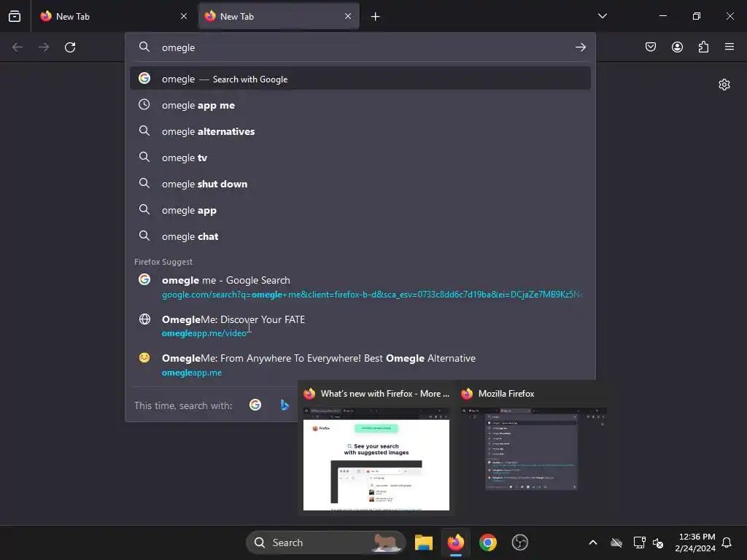
Task: Open a new tab with plus button
Action: tap(376, 17)
